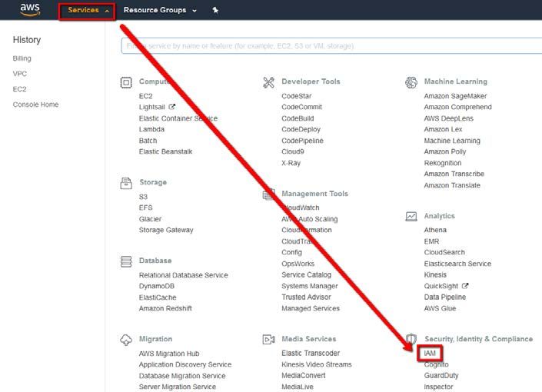Open Trusted Advisor

(x=306, y=297)
